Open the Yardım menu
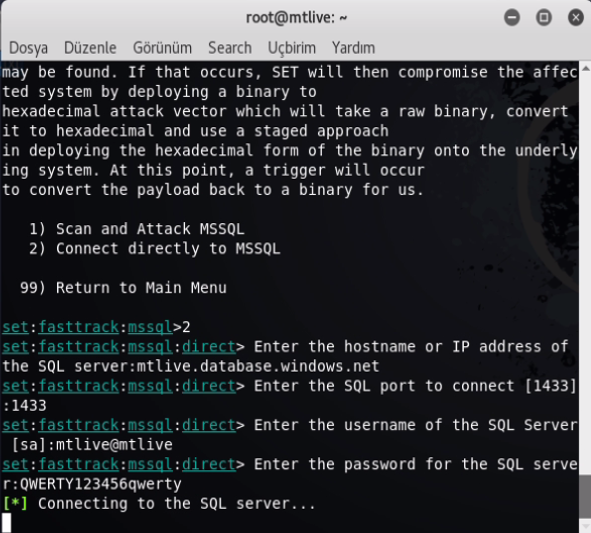Image resolution: width=591 pixels, height=533 pixels. pyautogui.click(x=353, y=48)
